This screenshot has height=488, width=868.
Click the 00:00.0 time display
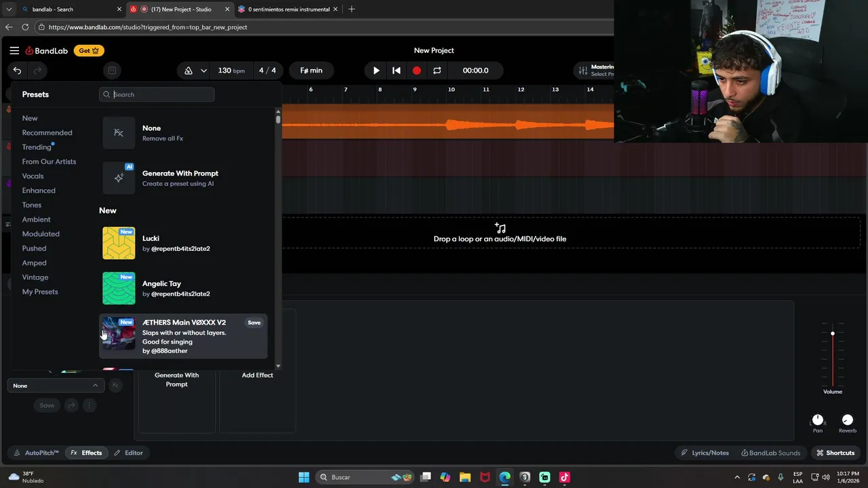475,70
